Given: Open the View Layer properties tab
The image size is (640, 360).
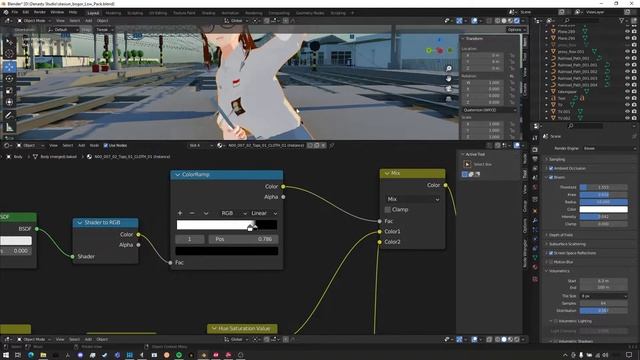Looking at the screenshot, I should pyautogui.click(x=535, y=169).
